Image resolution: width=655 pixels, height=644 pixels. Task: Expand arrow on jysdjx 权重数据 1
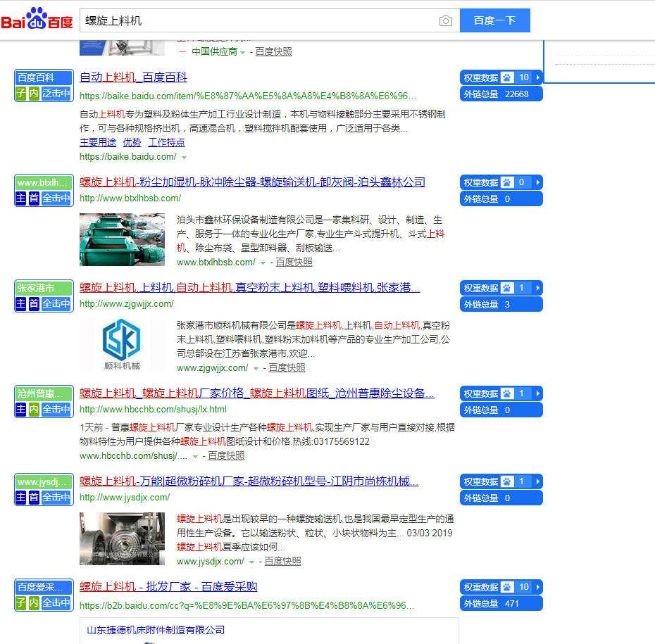click(x=537, y=481)
